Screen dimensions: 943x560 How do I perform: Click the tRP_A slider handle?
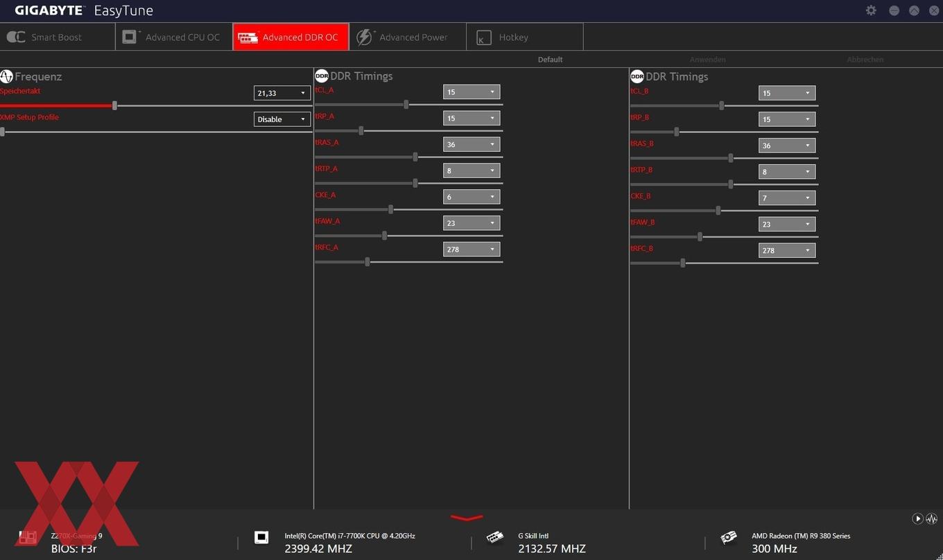point(361,130)
